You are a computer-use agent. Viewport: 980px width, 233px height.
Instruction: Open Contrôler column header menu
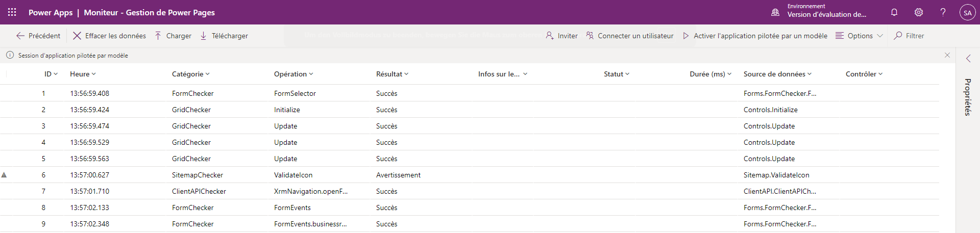(x=864, y=74)
